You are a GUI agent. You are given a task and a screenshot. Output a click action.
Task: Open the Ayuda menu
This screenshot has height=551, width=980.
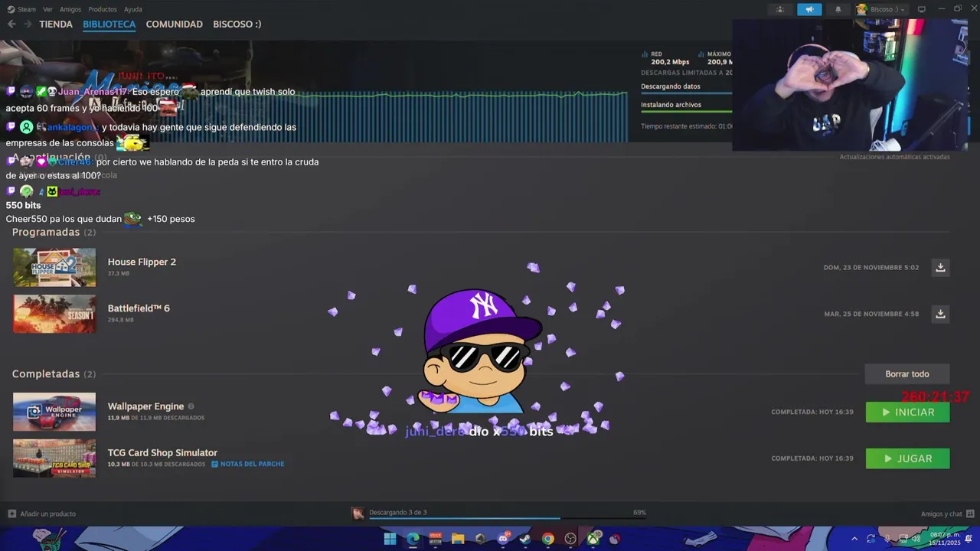click(133, 9)
